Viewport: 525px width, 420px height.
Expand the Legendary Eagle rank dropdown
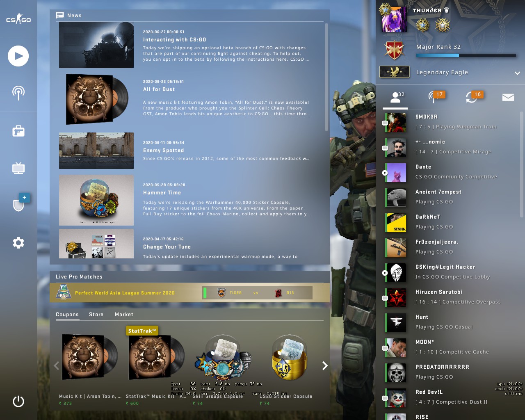click(517, 73)
